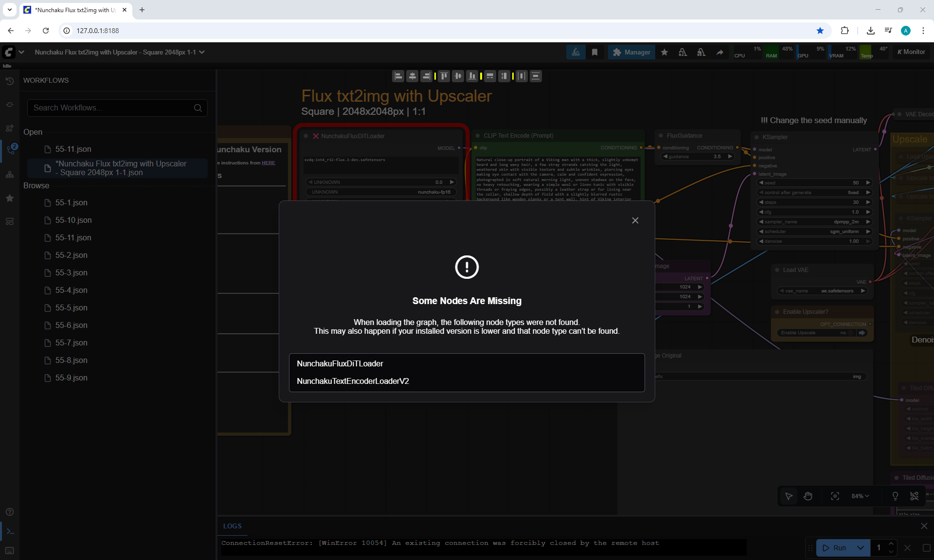The image size is (934, 560).
Task: Click the fit view icon
Action: point(835,496)
